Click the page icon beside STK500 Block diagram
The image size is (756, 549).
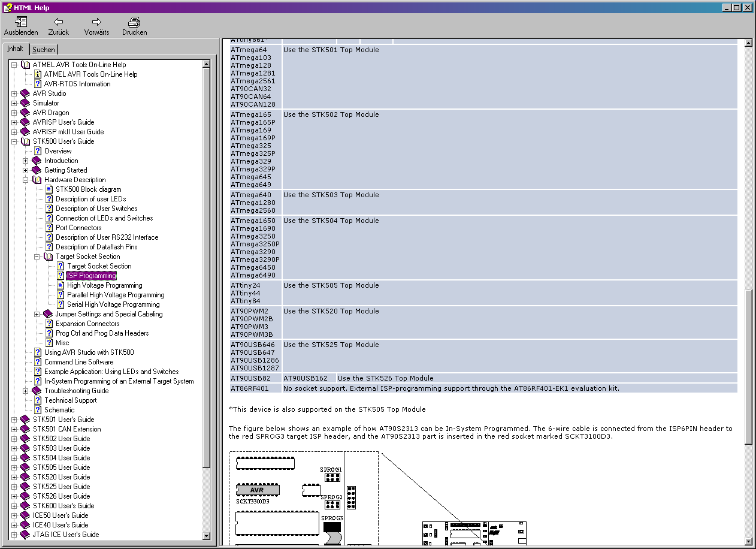coord(49,189)
